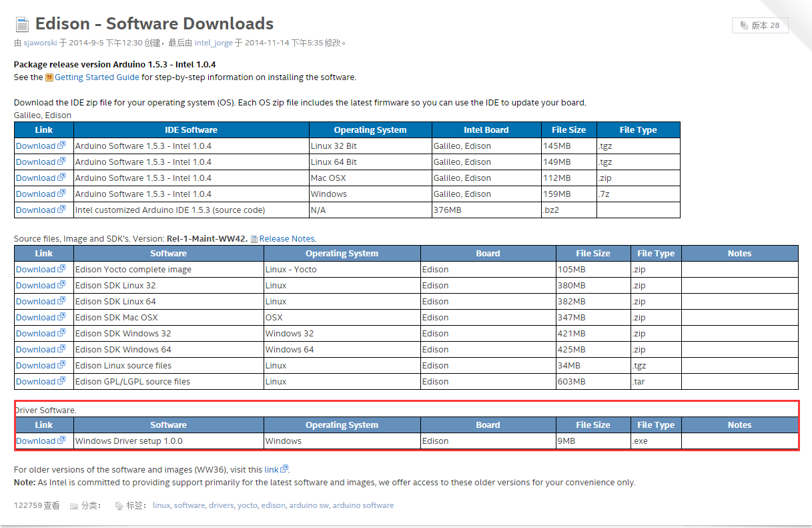Download Edison SDK Windows 64
The width and height of the screenshot is (812, 528).
(x=35, y=350)
